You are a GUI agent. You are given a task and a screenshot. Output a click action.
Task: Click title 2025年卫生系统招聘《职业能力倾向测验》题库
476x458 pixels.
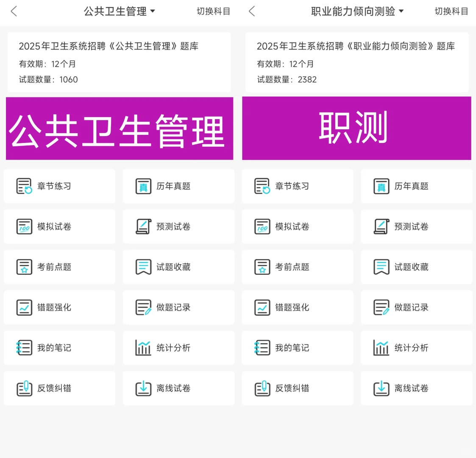[356, 46]
